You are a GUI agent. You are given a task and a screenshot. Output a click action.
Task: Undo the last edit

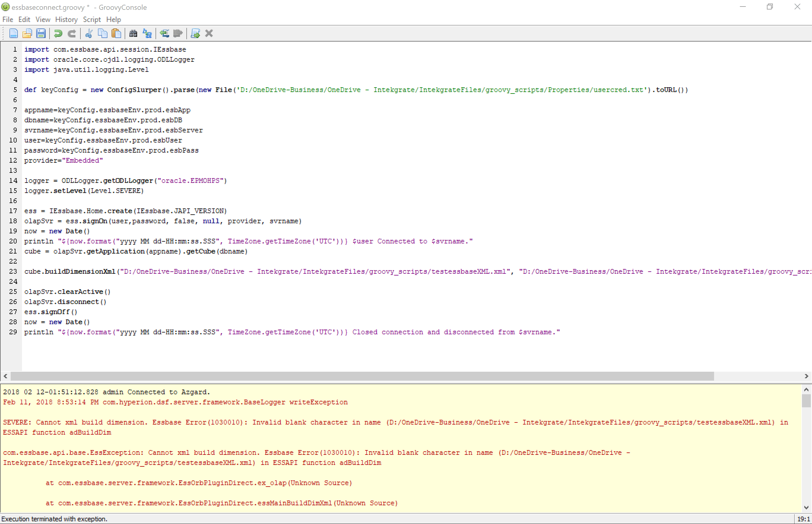58,33
